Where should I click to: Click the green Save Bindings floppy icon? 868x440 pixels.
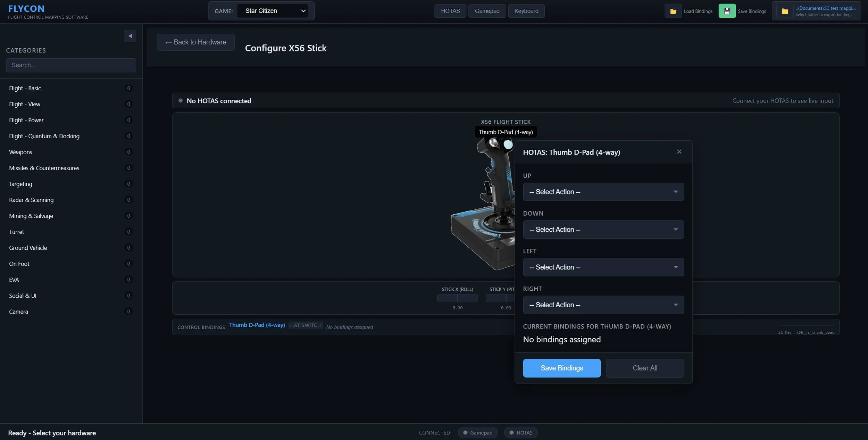(x=727, y=11)
